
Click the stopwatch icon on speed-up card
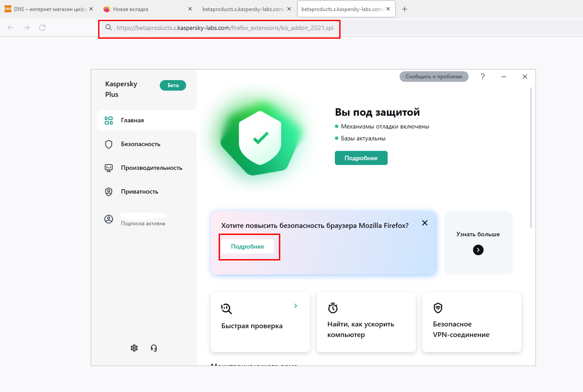333,308
